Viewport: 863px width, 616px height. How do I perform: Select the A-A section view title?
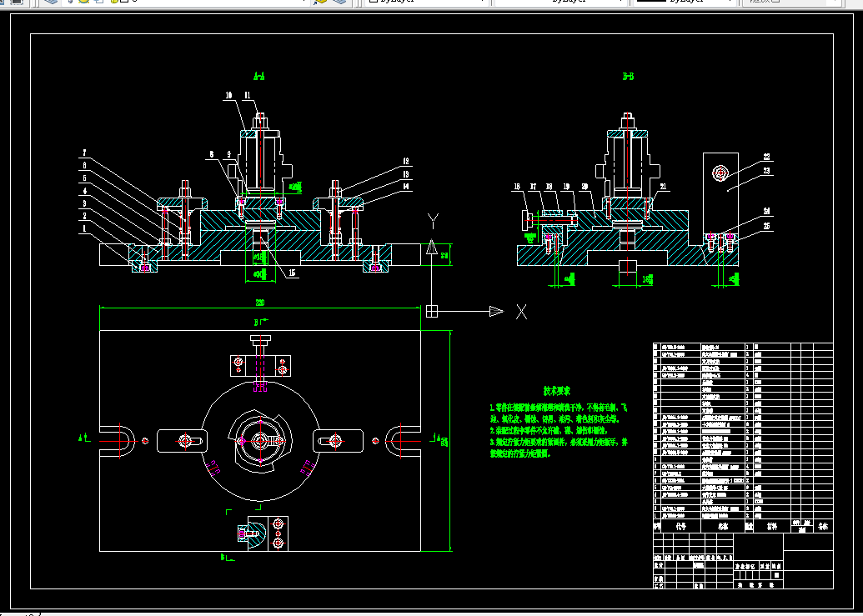258,77
